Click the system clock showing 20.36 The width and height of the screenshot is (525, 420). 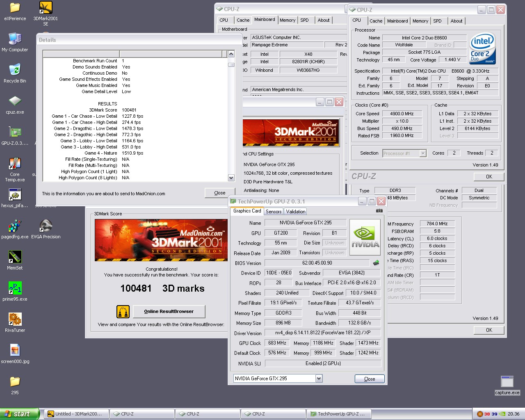pyautogui.click(x=513, y=414)
